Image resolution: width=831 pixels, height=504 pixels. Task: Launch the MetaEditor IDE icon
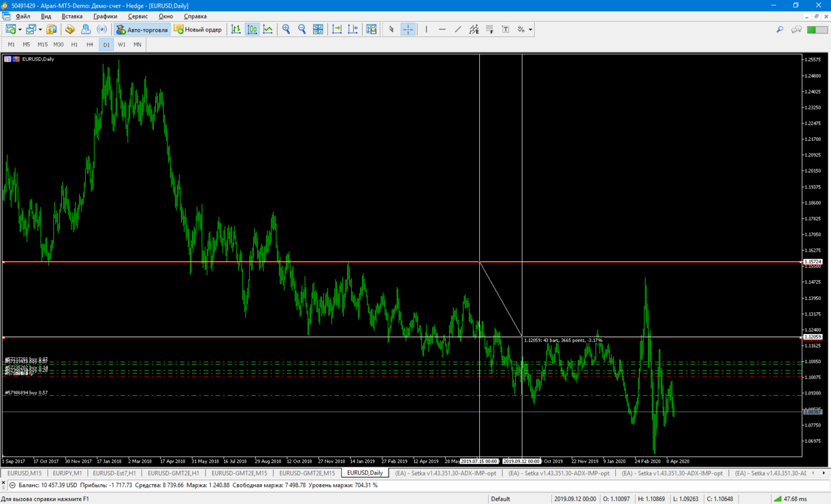[70, 30]
